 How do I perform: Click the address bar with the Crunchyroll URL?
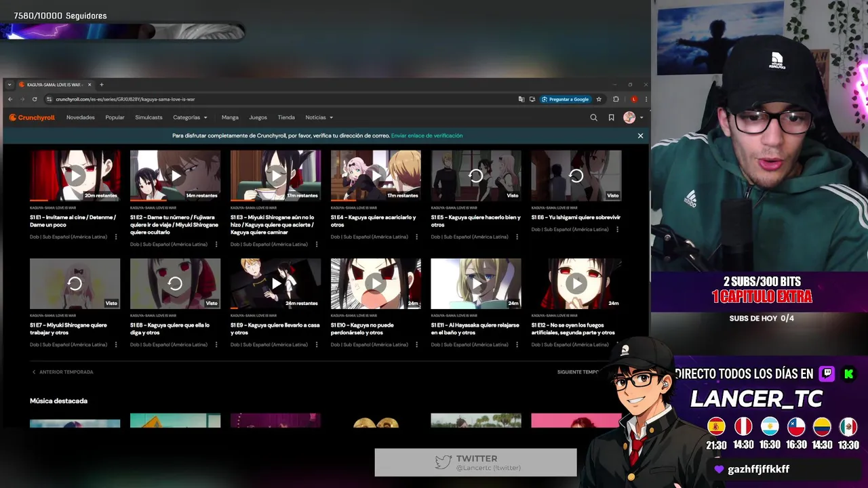click(x=278, y=99)
